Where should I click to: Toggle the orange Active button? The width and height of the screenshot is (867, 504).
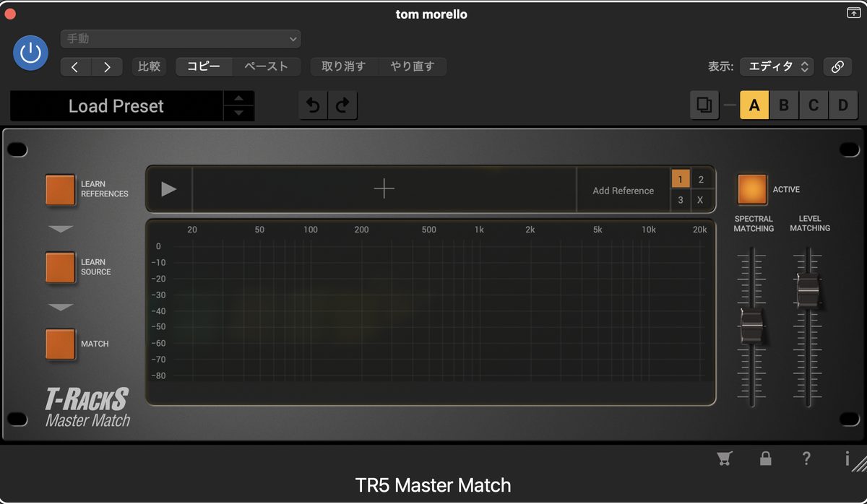752,189
